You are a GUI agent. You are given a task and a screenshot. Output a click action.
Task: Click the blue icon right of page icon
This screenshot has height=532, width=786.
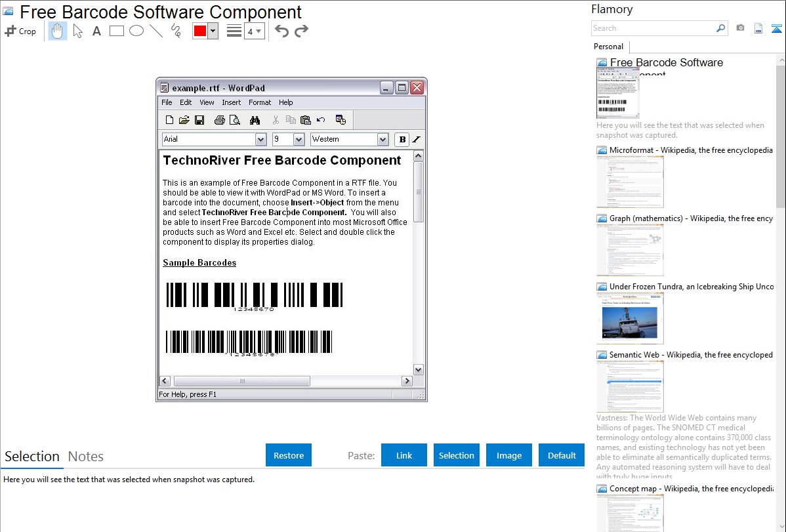click(x=776, y=28)
